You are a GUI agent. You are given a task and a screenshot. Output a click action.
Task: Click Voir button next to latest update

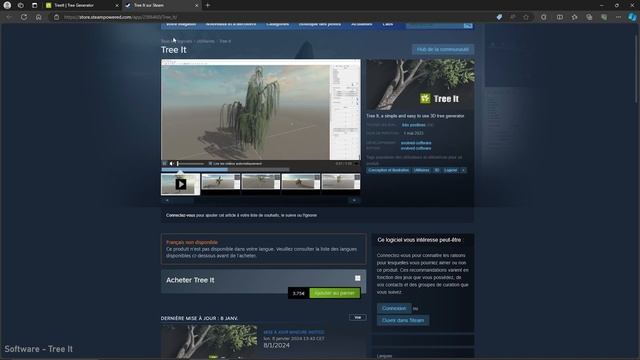358,318
